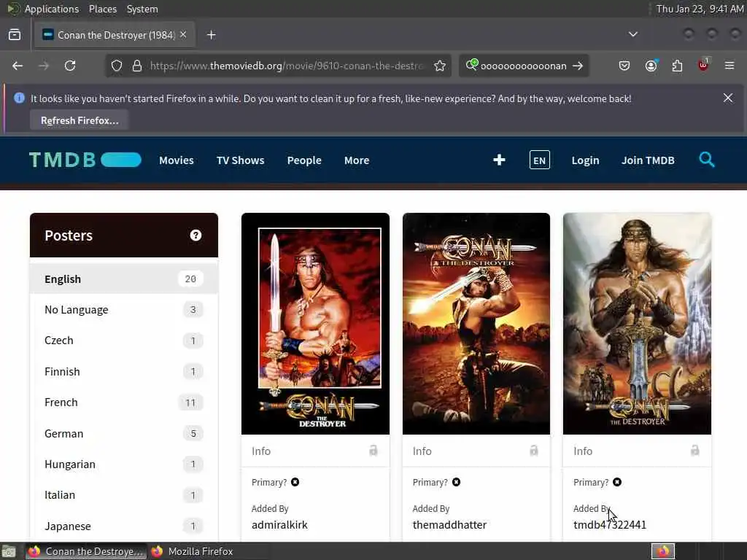Open the Posters help question-mark icon
The height and width of the screenshot is (560, 747).
coord(196,236)
